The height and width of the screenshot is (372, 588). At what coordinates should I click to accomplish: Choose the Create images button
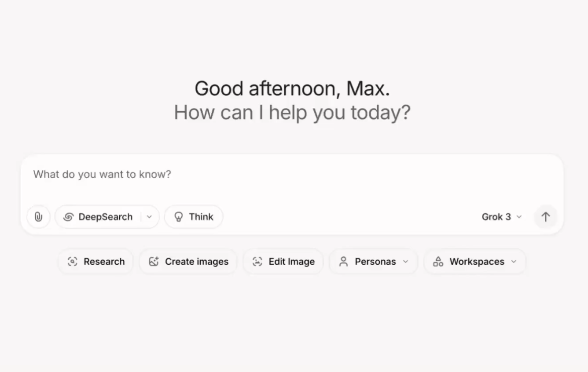click(x=196, y=262)
